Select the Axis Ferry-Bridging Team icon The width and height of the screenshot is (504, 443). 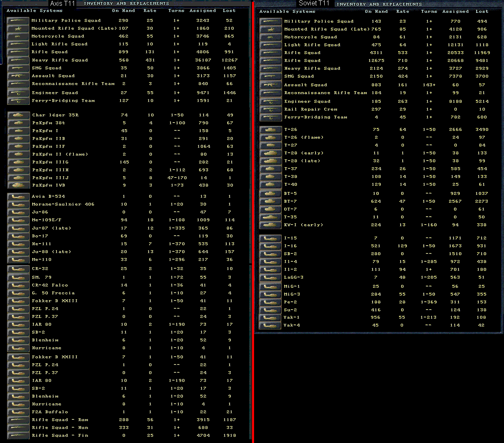[x=18, y=100]
